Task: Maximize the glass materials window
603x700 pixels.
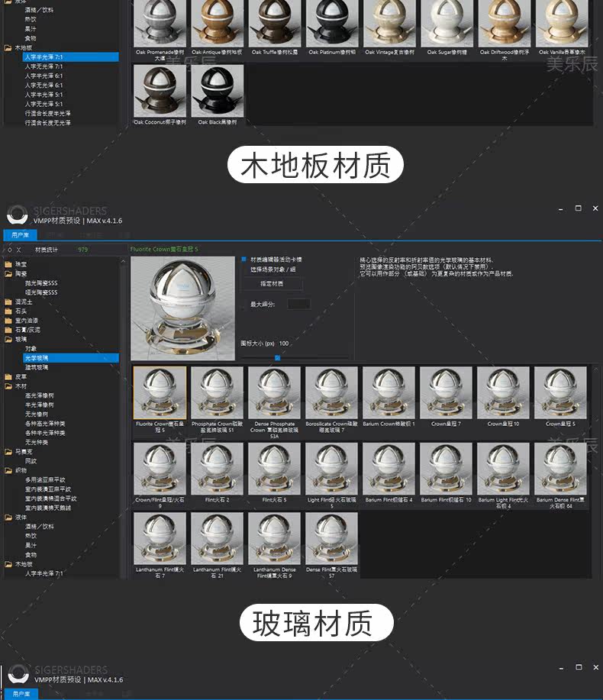Action: coord(578,208)
